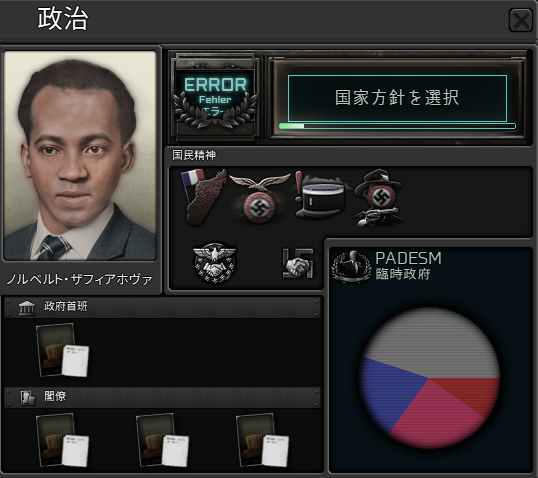Click the gray handshake symbol icon
This screenshot has width=538, height=478.
[x=298, y=264]
